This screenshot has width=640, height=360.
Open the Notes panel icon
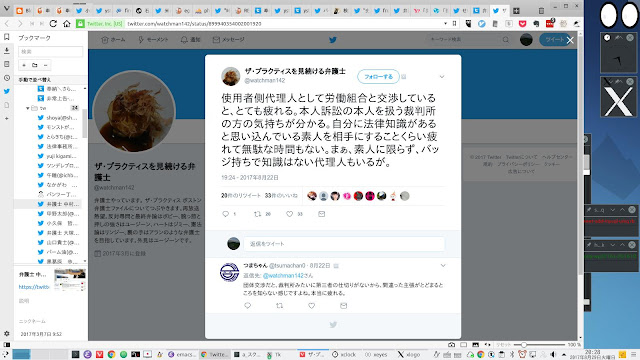point(7,64)
